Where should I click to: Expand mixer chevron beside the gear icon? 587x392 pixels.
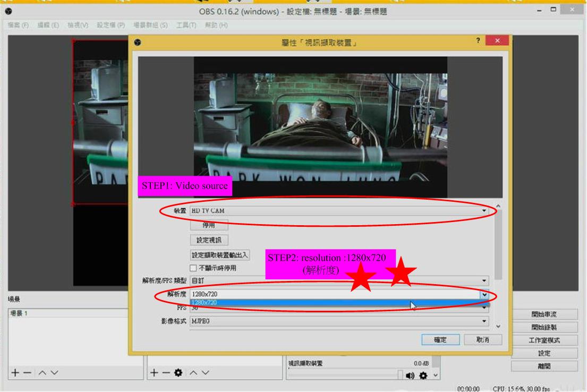(436, 375)
